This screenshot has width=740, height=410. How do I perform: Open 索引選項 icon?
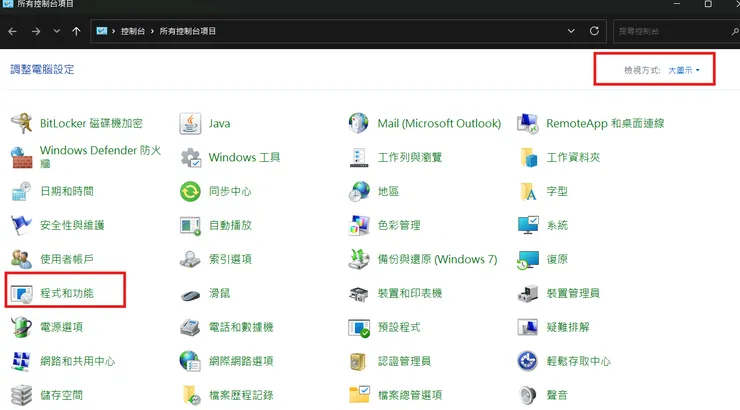click(190, 259)
